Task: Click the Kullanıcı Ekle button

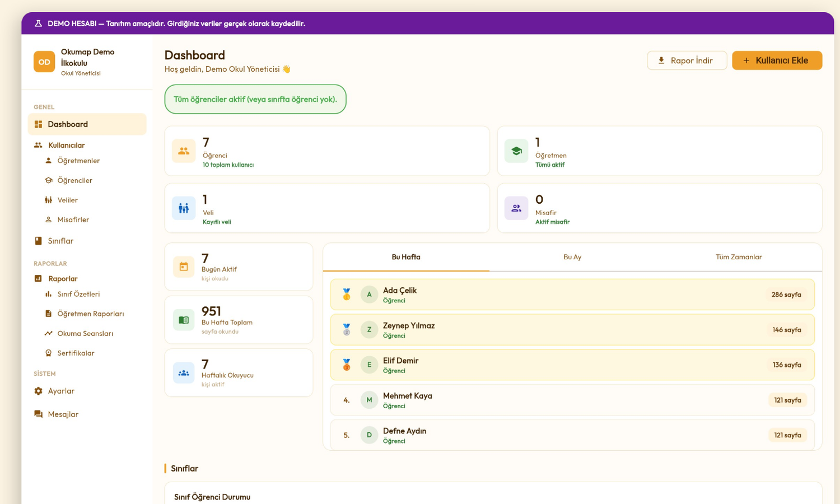Action: click(777, 60)
